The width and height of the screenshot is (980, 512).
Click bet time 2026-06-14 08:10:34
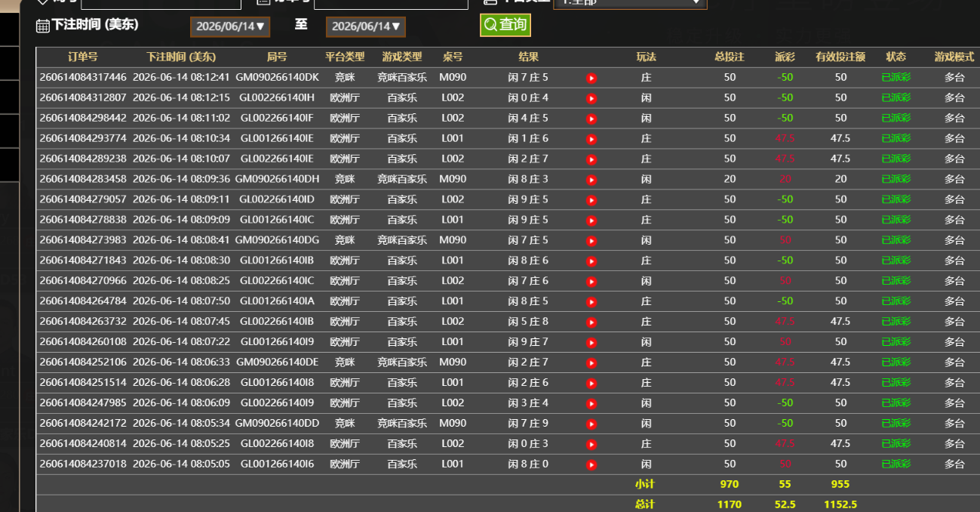(x=181, y=138)
